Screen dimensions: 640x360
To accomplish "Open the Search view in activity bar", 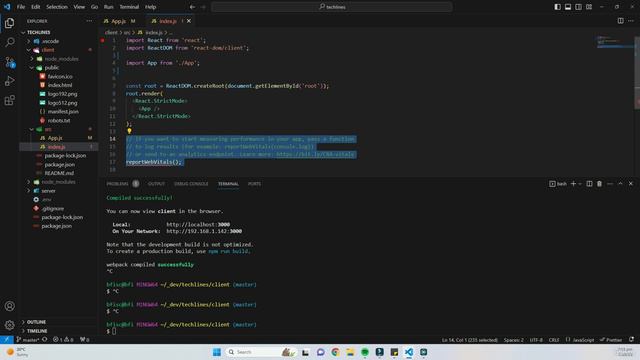I will (x=9, y=42).
